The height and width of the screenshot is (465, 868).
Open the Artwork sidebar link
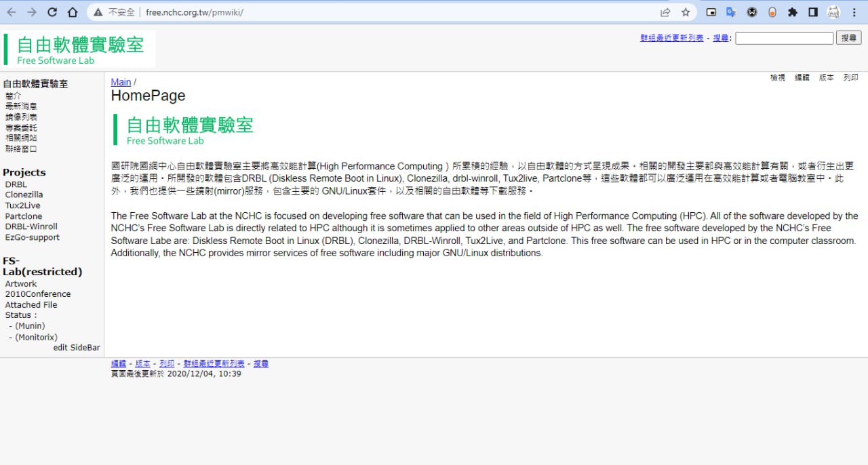pos(21,284)
